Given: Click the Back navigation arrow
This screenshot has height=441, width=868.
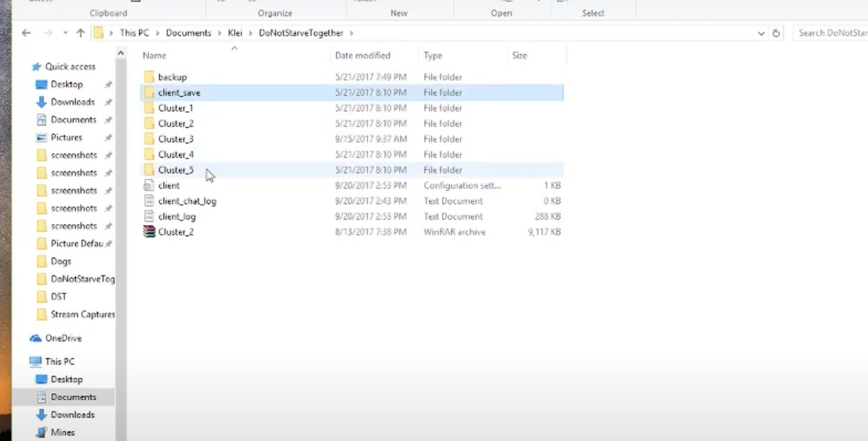Looking at the screenshot, I should pyautogui.click(x=26, y=33).
